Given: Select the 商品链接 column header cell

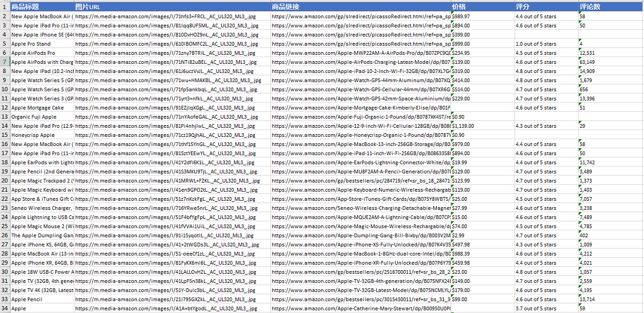Looking at the screenshot, I should (x=361, y=7).
